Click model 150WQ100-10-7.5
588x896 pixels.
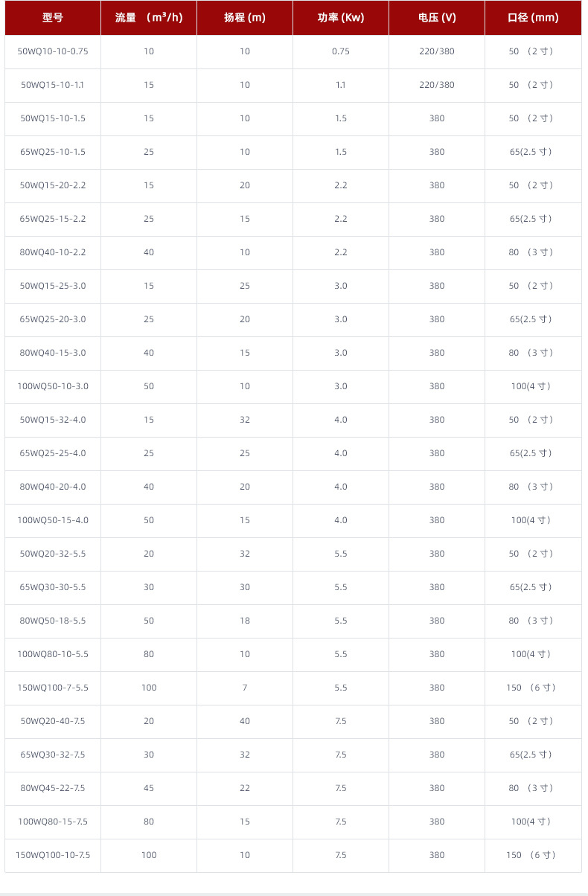tap(53, 855)
